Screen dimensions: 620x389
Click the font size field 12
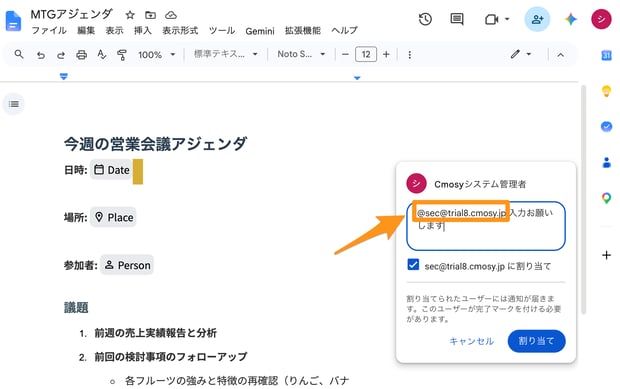pyautogui.click(x=366, y=55)
